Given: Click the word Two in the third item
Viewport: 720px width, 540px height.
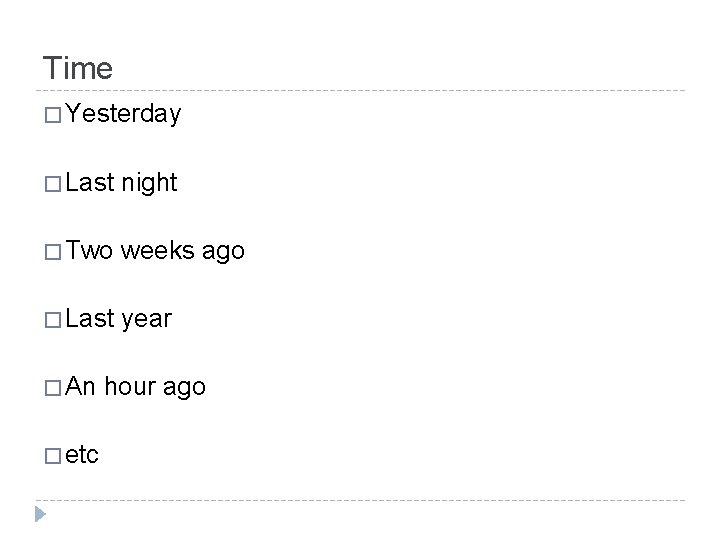Looking at the screenshot, I should [x=89, y=250].
